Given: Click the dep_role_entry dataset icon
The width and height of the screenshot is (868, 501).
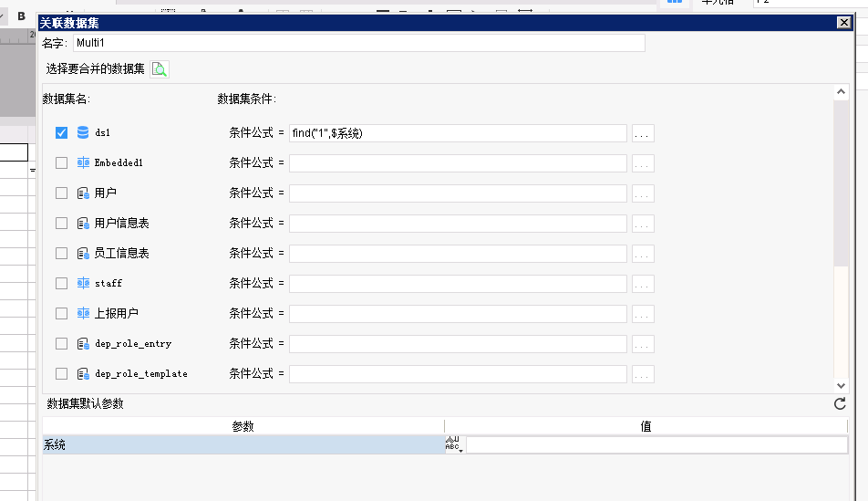Looking at the screenshot, I should (83, 344).
